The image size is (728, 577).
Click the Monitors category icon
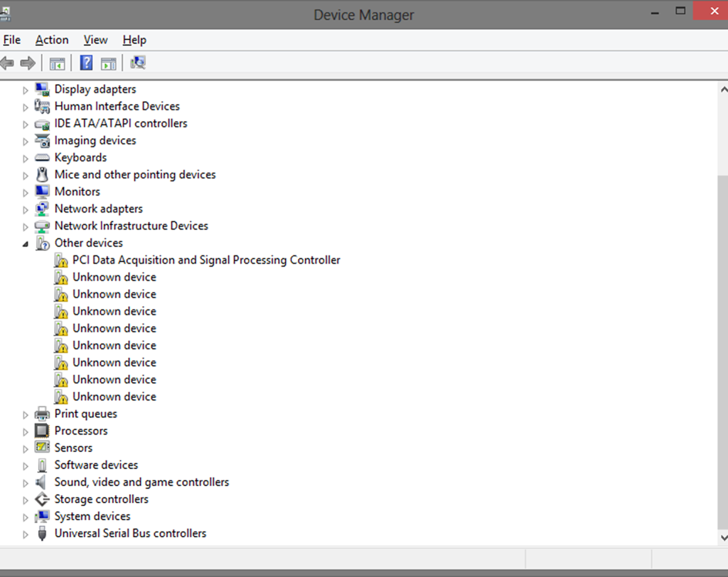coord(42,192)
